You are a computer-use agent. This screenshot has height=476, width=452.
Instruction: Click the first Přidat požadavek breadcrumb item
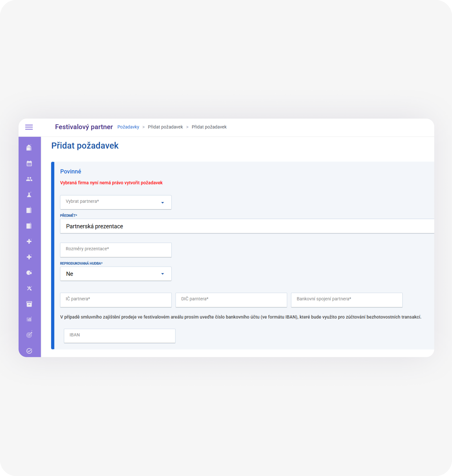(x=165, y=127)
